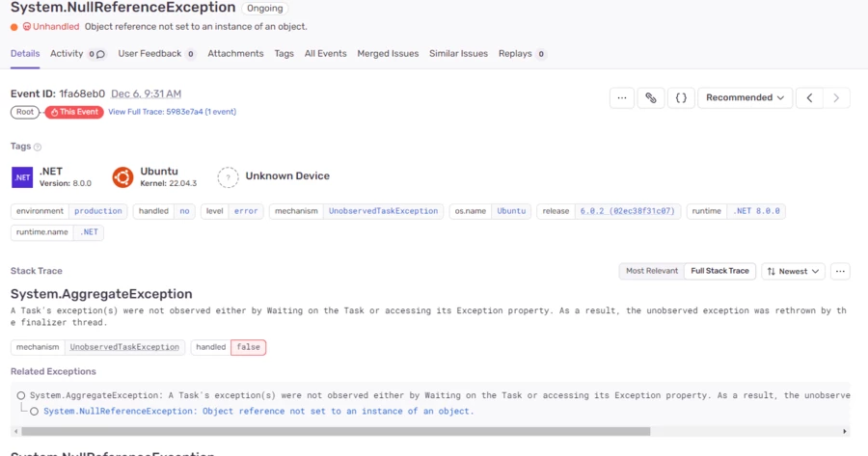This screenshot has width=868, height=456.
Task: Click the underlined UnobservedTaskException under AggregateException
Action: click(x=124, y=347)
